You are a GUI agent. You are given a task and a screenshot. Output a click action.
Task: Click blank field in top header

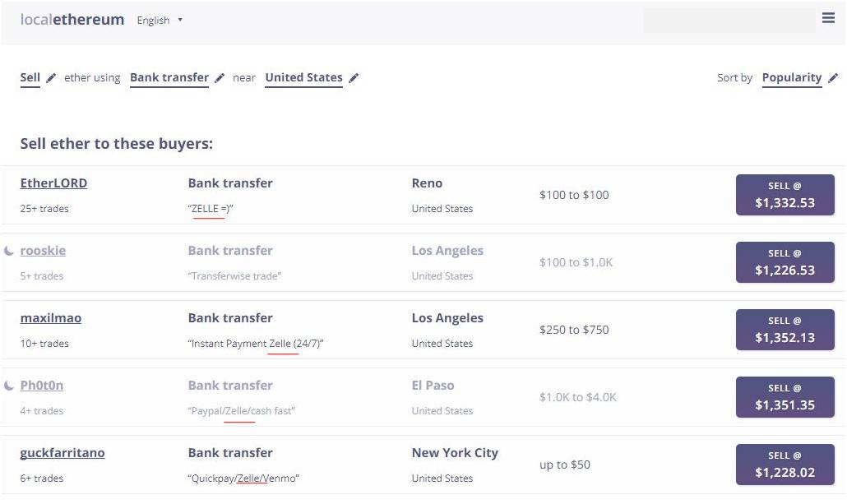729,21
